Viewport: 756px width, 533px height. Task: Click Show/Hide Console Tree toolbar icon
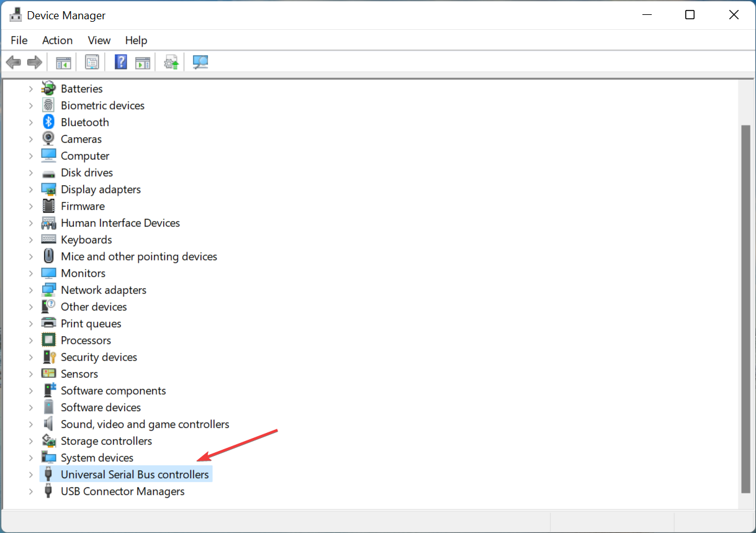pos(63,62)
